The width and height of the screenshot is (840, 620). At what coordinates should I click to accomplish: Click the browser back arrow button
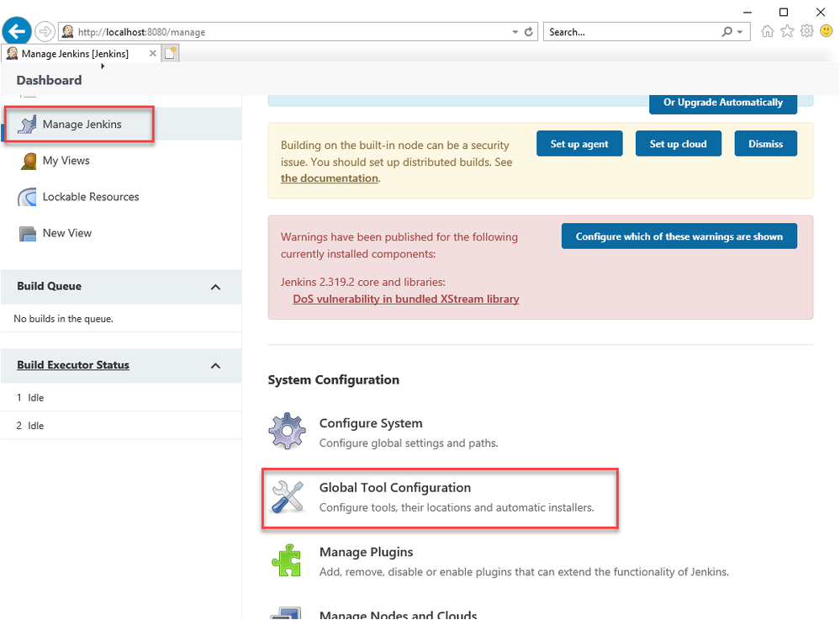[x=17, y=32]
